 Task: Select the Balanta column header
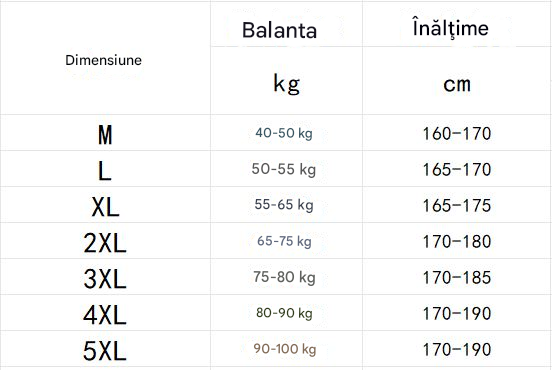(x=286, y=24)
